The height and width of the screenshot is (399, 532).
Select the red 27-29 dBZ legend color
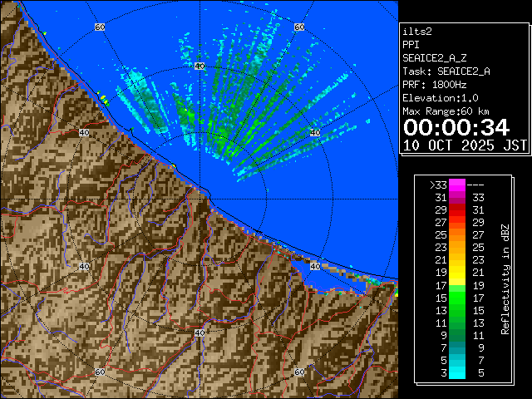(x=456, y=223)
